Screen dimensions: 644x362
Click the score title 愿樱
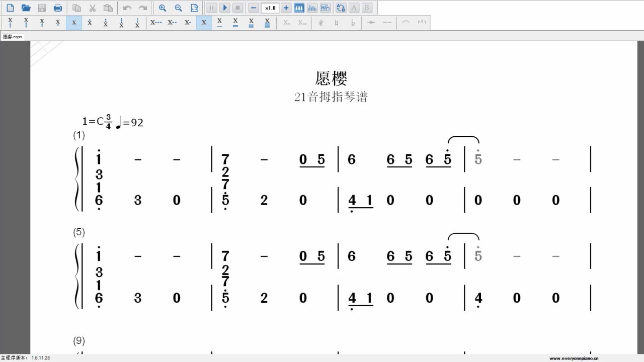332,78
